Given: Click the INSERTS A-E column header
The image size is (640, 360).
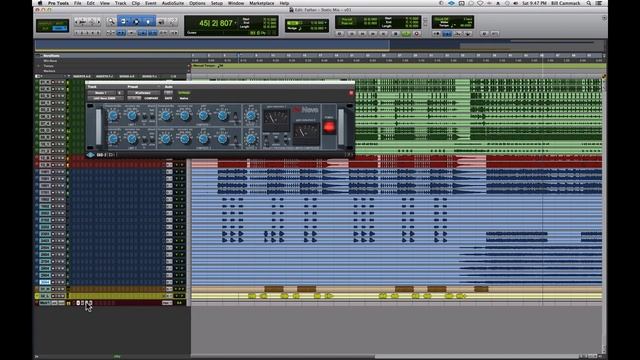Looking at the screenshot, I should [82, 76].
